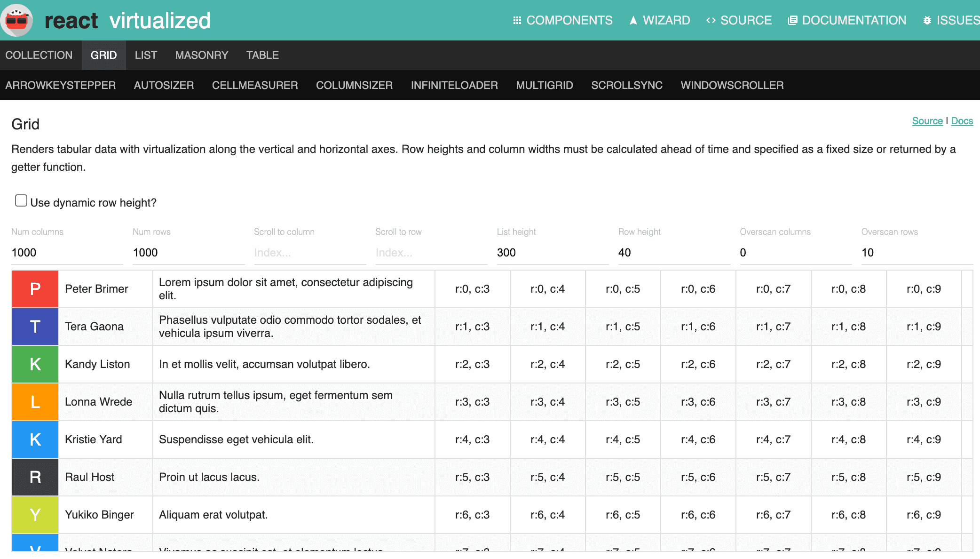Select the COLLECTION tab

point(39,55)
